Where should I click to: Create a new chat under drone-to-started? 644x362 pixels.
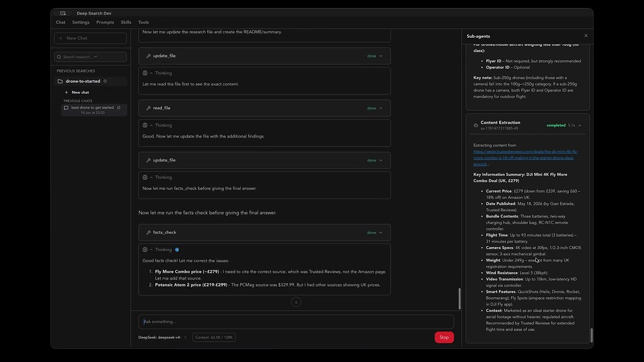tap(76, 93)
